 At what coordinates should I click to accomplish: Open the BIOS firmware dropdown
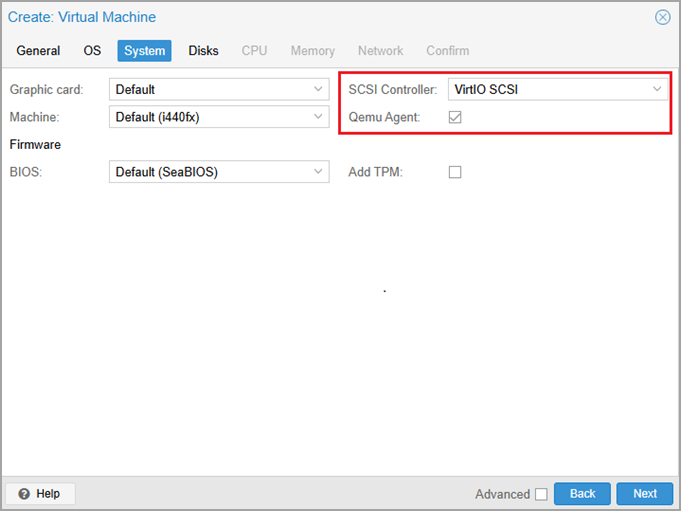tap(219, 172)
